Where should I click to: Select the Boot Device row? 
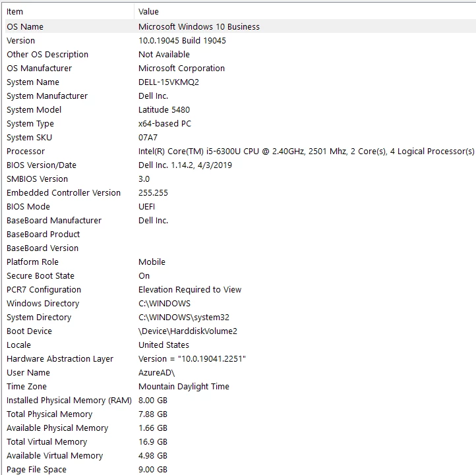[29, 331]
